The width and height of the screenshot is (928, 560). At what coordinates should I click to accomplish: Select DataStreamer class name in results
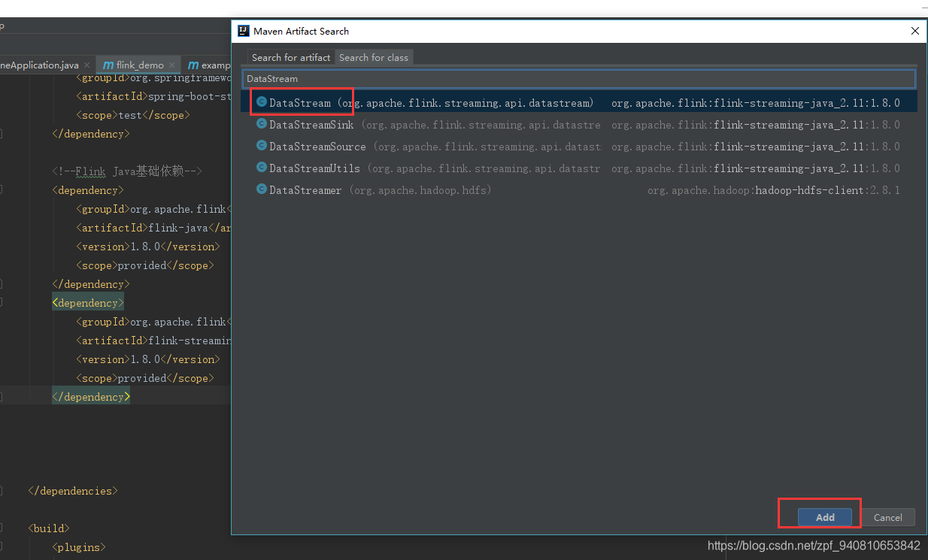[x=305, y=190]
